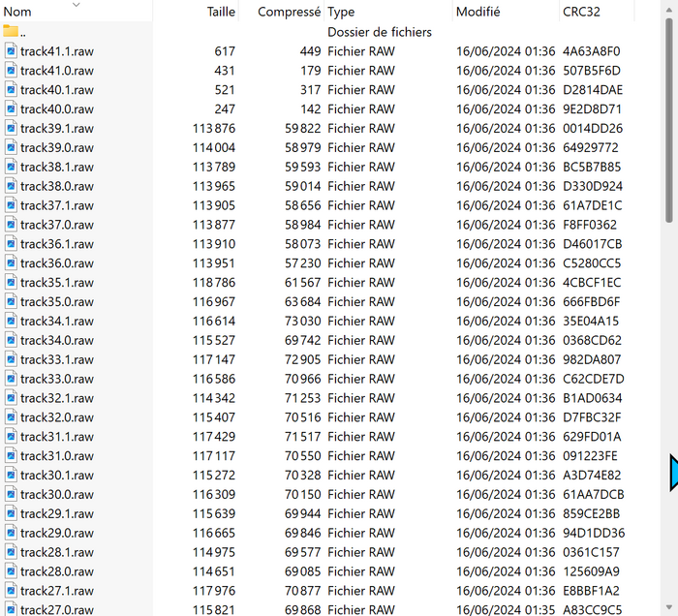This screenshot has width=678, height=616.
Task: Click the file icon of track30.1.raw
Action: coord(11,475)
